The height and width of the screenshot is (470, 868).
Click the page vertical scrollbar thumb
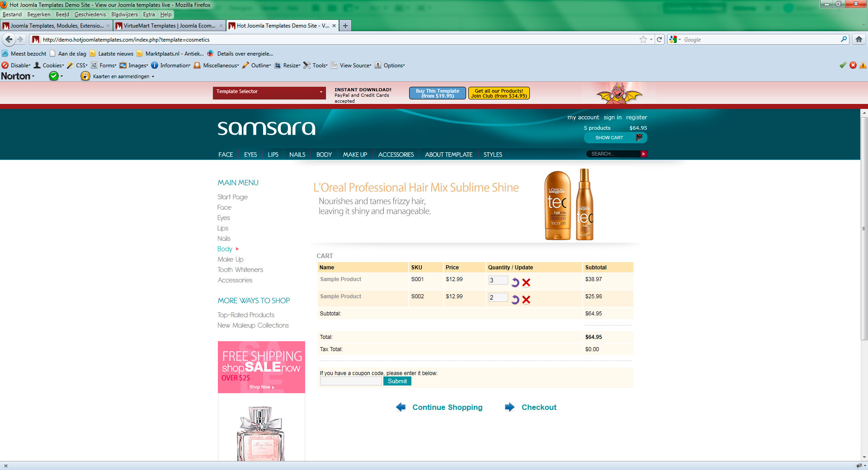coord(864,229)
